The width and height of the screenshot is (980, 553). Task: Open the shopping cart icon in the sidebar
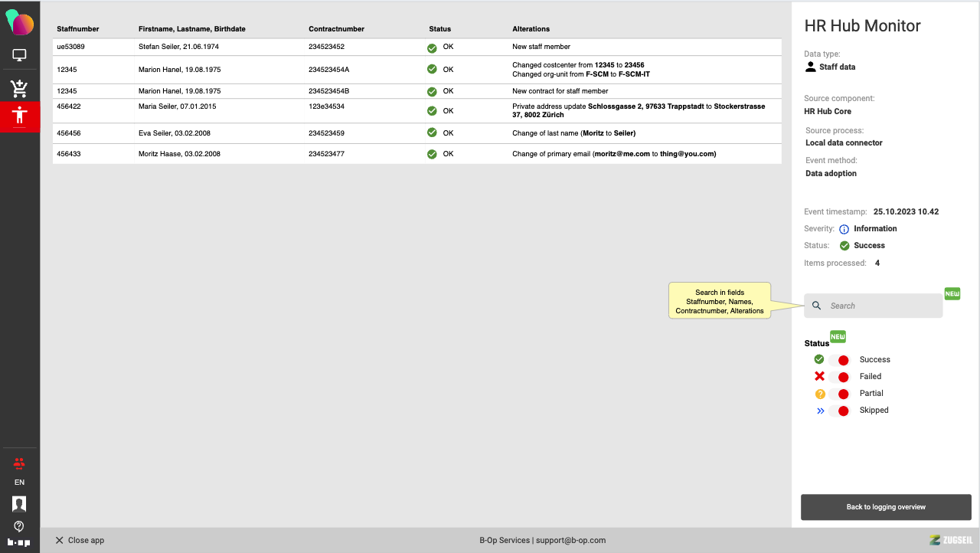pyautogui.click(x=19, y=89)
